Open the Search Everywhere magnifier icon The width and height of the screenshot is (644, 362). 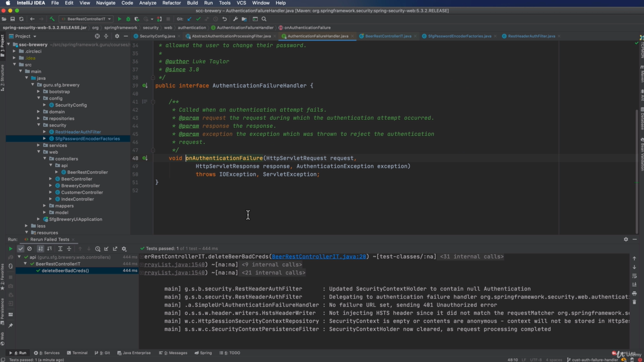pyautogui.click(x=264, y=19)
